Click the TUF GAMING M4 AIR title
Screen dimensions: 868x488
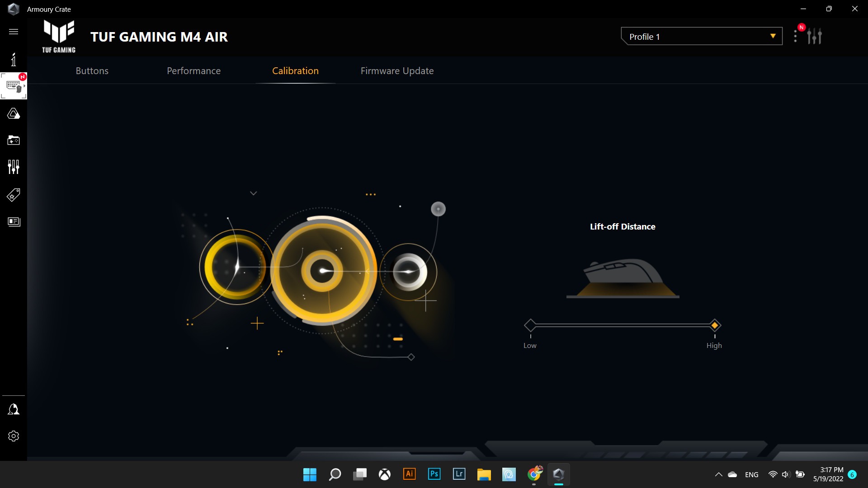coord(159,37)
